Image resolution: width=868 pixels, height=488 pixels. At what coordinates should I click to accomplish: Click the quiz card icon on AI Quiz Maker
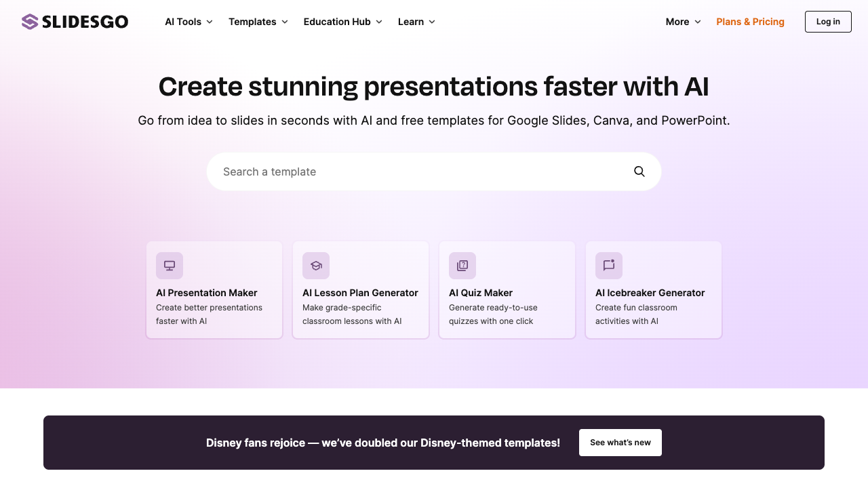tap(462, 266)
